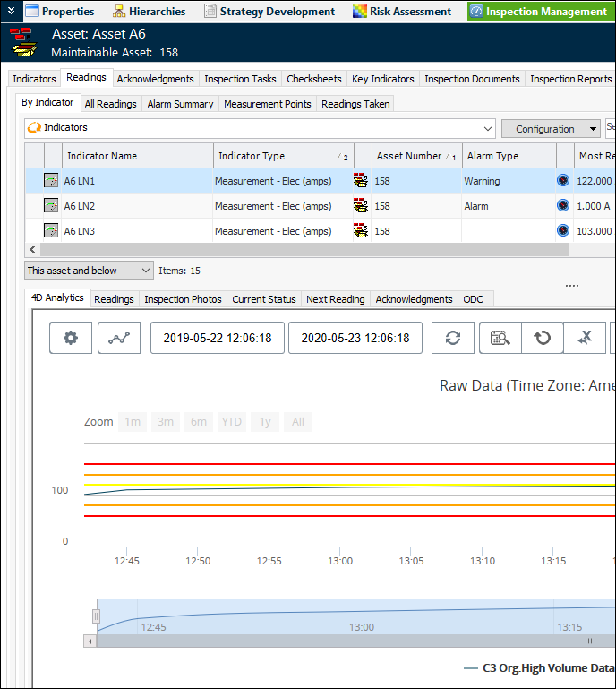Image resolution: width=616 pixels, height=689 pixels.
Task: Select the YTD zoom range button
Action: pyautogui.click(x=231, y=422)
